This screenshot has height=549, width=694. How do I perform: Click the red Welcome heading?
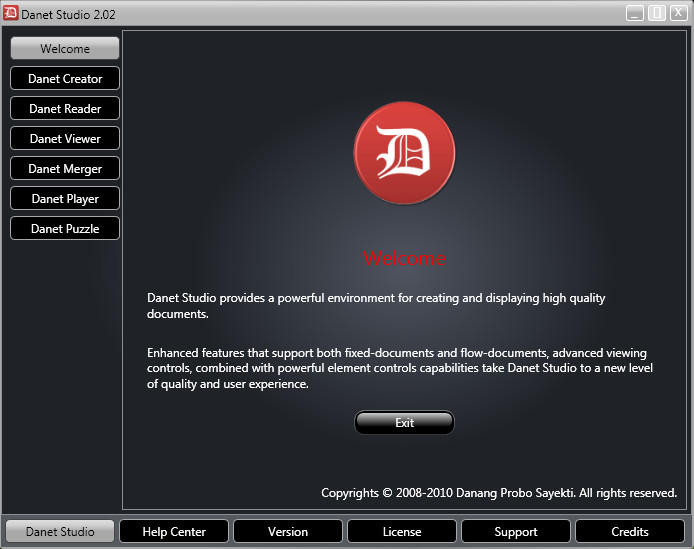coord(405,258)
